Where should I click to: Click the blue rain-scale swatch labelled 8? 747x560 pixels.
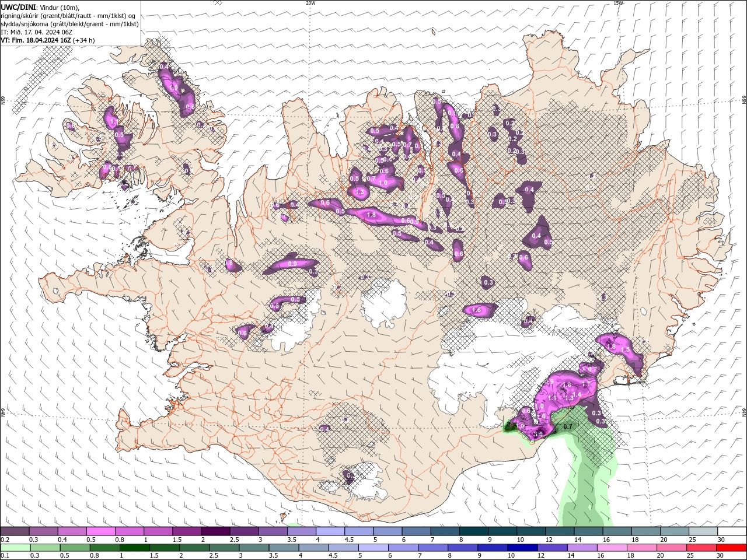(462, 548)
